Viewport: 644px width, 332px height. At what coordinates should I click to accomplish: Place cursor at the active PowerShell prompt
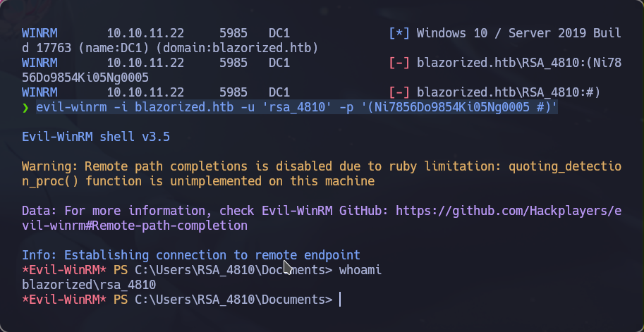(340, 300)
